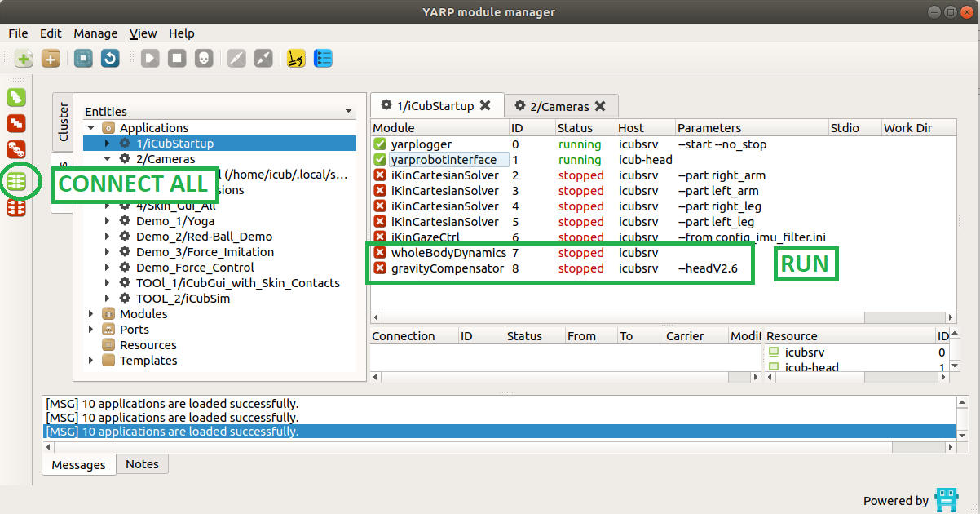The image size is (980, 514).
Task: Click the Refresh Status toolbar icon
Action: [x=109, y=59]
